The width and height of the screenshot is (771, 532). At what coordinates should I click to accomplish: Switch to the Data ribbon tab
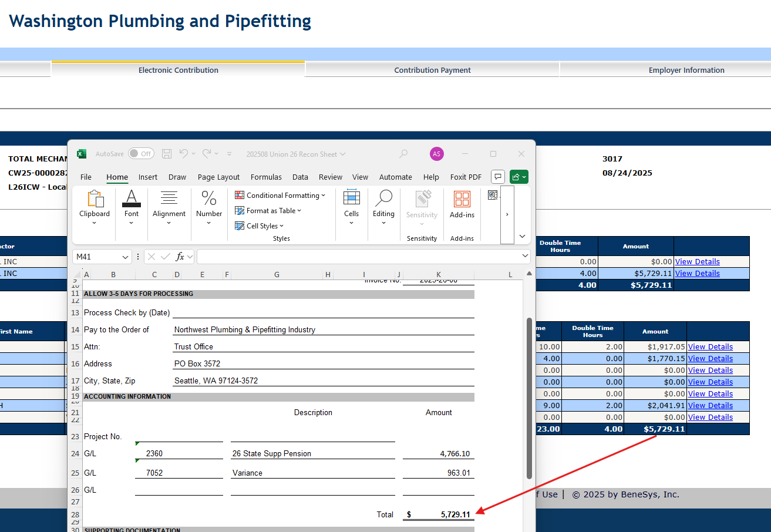[x=300, y=177]
